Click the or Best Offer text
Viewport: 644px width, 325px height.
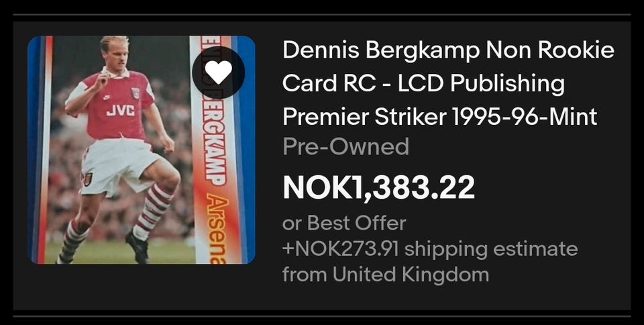[344, 223]
